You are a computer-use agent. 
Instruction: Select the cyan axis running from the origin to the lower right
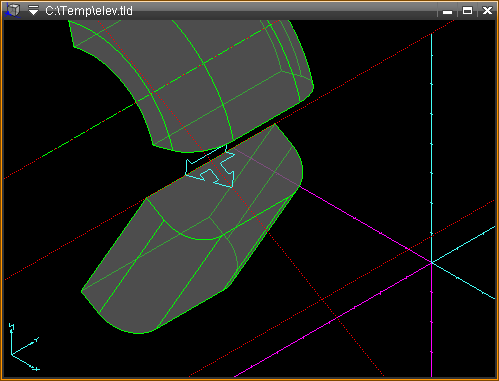coord(463,281)
